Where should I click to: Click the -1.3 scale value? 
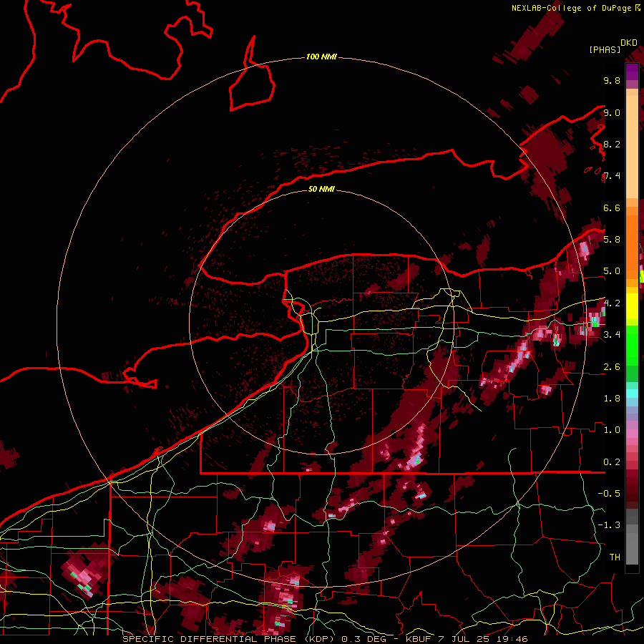[609, 525]
